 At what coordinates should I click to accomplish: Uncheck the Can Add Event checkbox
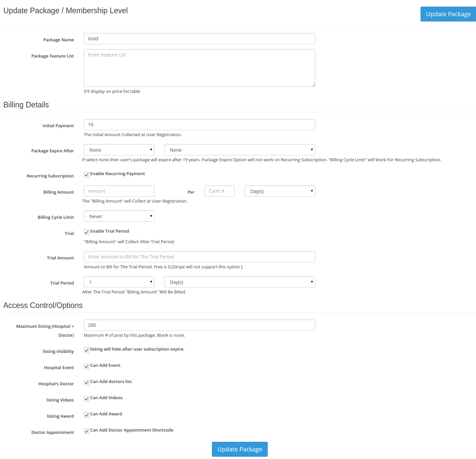click(86, 366)
